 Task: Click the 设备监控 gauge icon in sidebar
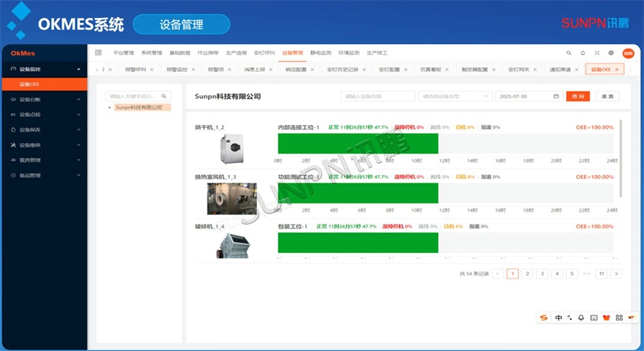(x=13, y=69)
